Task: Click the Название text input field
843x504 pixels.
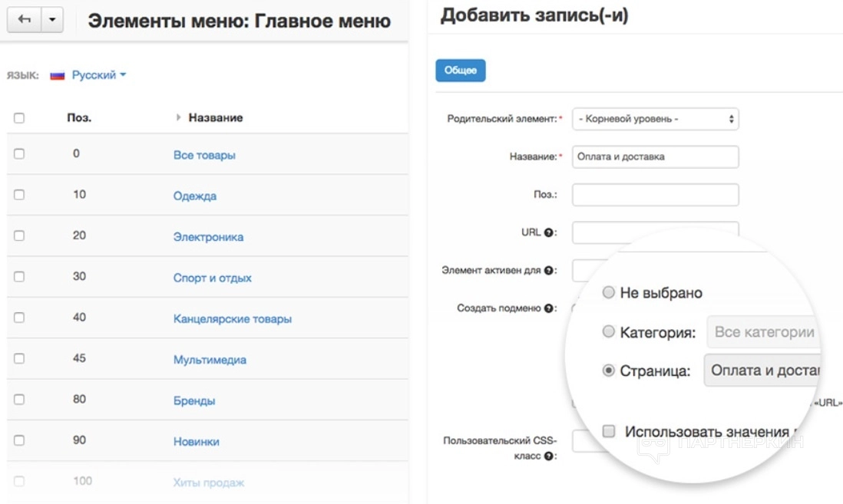Action: [655, 156]
